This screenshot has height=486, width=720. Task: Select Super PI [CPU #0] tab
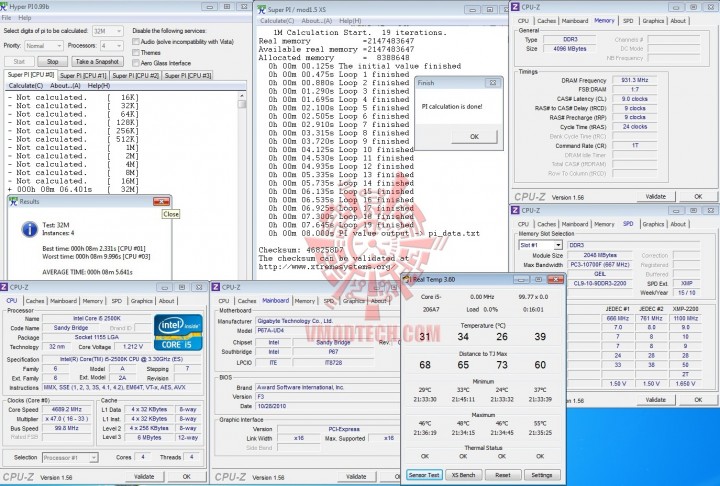31,75
